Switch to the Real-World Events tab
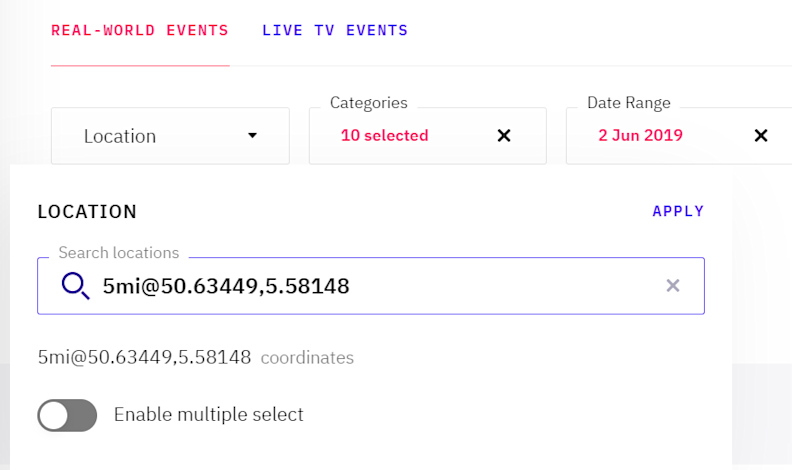Viewport: 792px width, 470px height. click(140, 30)
